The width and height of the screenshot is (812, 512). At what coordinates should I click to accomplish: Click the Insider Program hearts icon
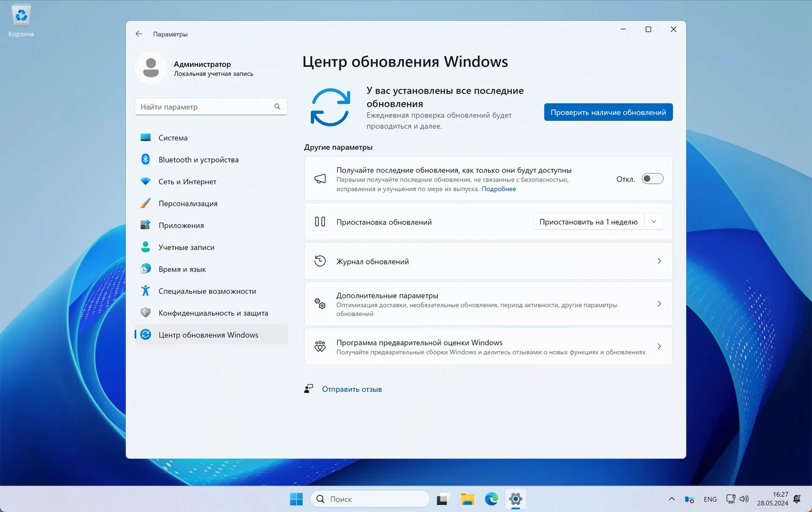pyautogui.click(x=320, y=346)
